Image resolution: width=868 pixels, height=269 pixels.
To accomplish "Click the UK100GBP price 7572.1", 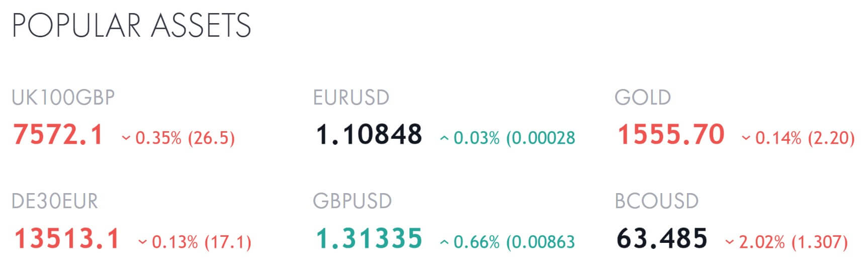I will (58, 135).
